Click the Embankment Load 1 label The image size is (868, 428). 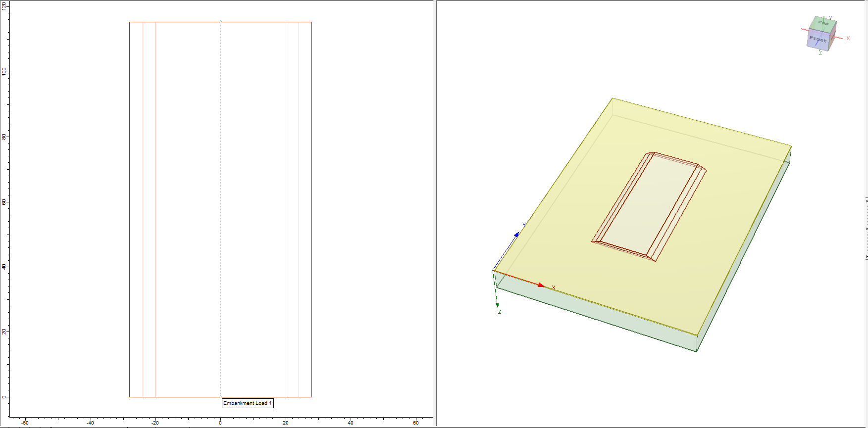[x=247, y=403]
